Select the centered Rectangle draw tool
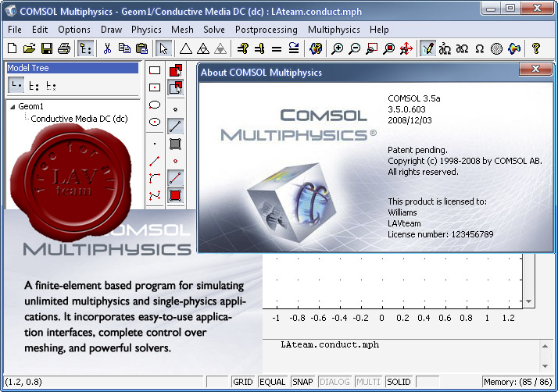Screen dimensions: 558x392 click(155, 87)
